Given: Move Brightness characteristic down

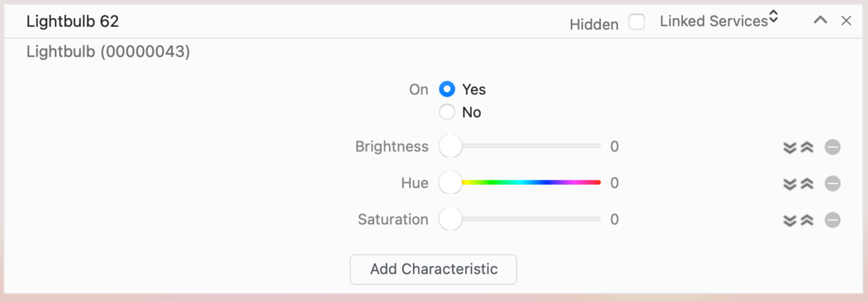Looking at the screenshot, I should coord(790,148).
